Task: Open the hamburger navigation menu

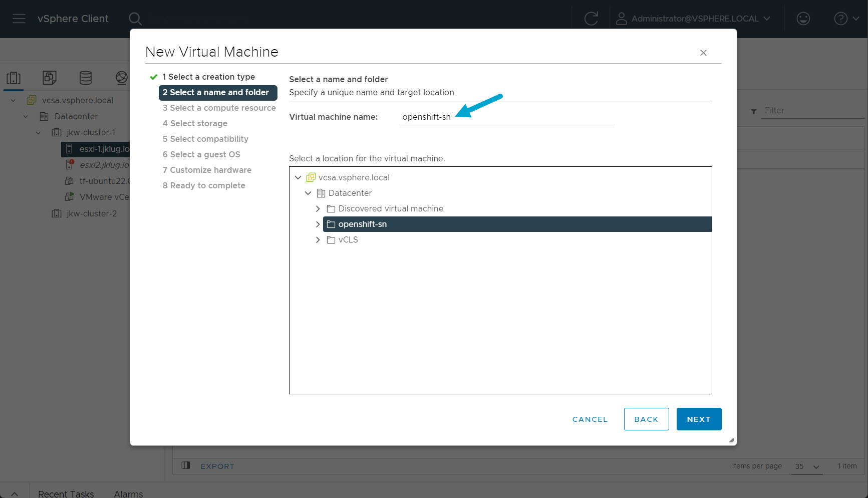Action: click(19, 19)
